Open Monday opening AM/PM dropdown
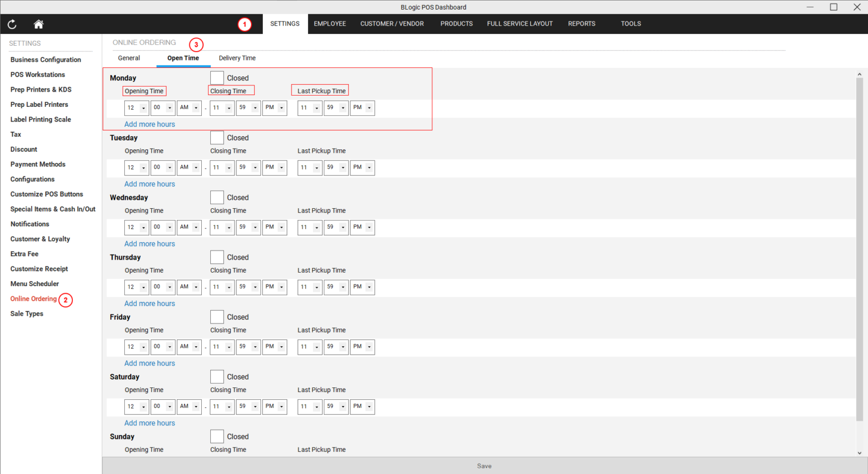The image size is (868, 474). click(x=189, y=107)
